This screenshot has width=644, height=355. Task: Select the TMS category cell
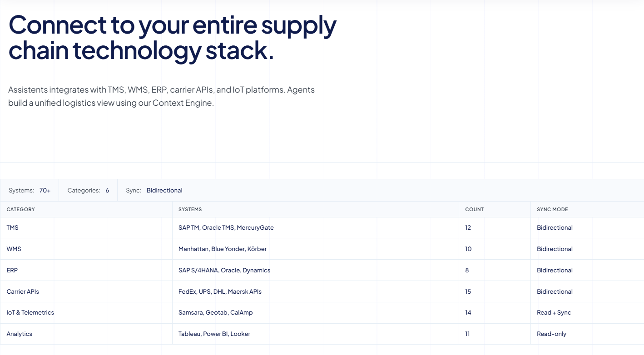86,228
